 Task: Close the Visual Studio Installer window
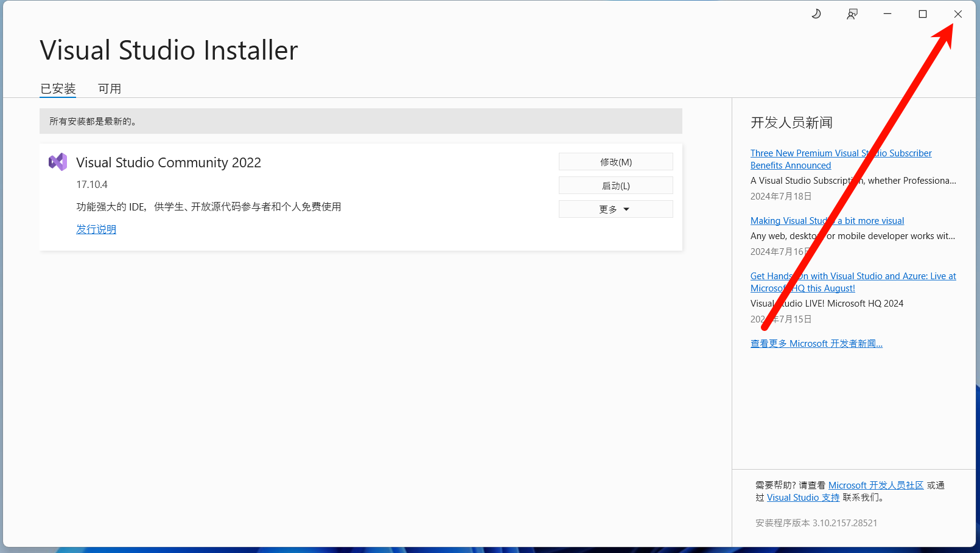coord(958,14)
